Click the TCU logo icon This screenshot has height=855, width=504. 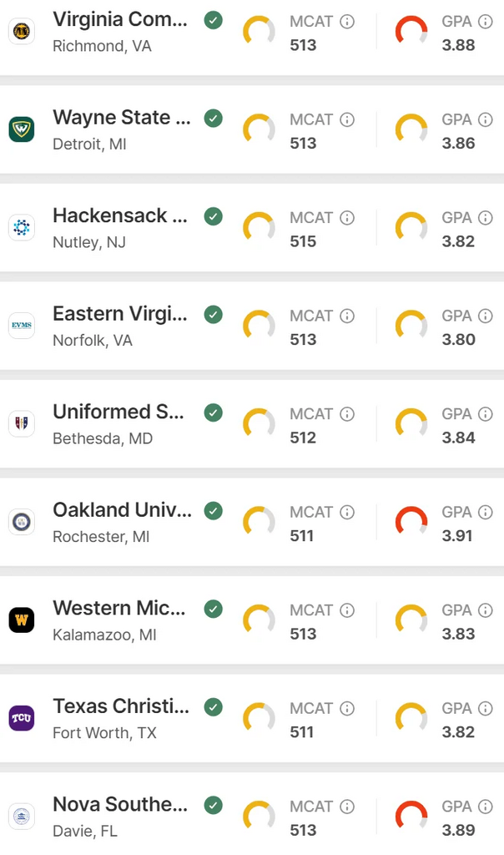pyautogui.click(x=22, y=718)
